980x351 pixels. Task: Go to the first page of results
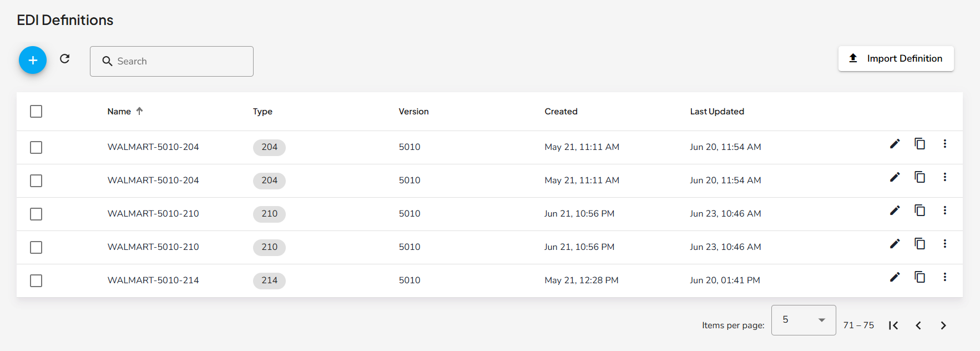(x=893, y=325)
